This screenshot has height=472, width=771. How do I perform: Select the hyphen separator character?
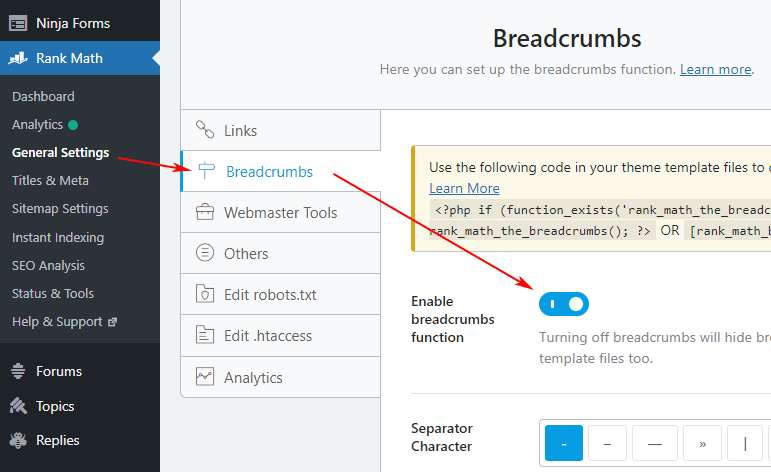coord(563,443)
